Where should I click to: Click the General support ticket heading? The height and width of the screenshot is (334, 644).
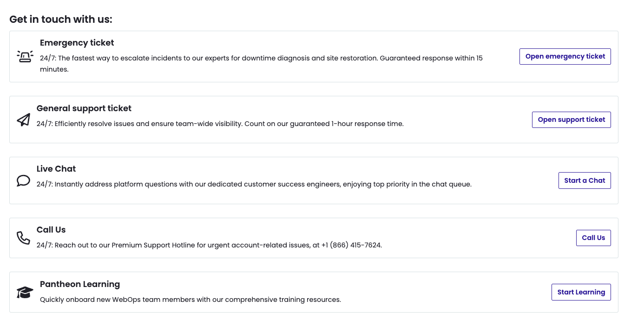pyautogui.click(x=84, y=108)
